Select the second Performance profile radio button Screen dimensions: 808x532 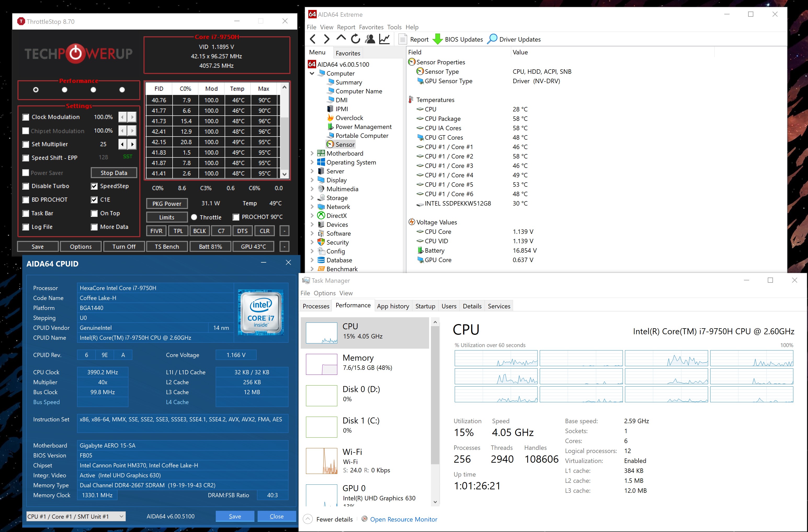coord(65,90)
